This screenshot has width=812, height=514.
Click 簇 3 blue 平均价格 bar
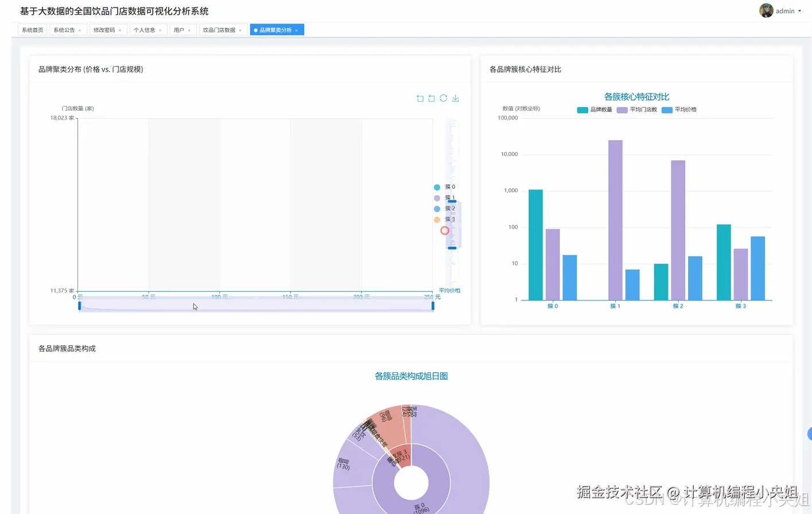point(757,268)
